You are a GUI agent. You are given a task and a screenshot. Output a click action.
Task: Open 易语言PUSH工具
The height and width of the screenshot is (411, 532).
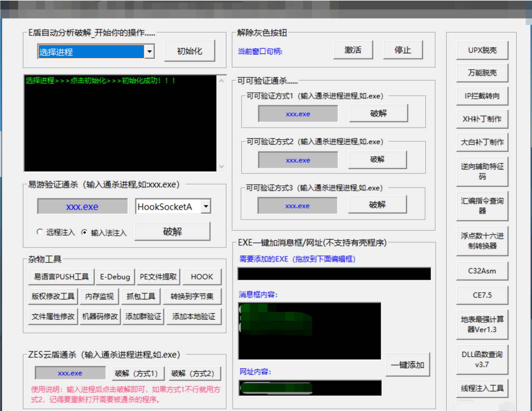61,277
